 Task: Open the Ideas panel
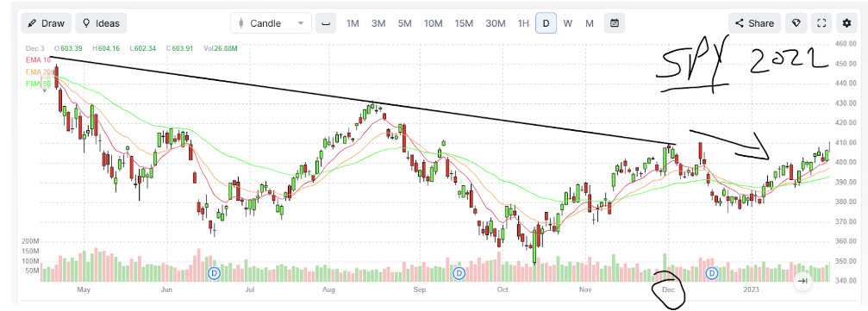[x=101, y=23]
